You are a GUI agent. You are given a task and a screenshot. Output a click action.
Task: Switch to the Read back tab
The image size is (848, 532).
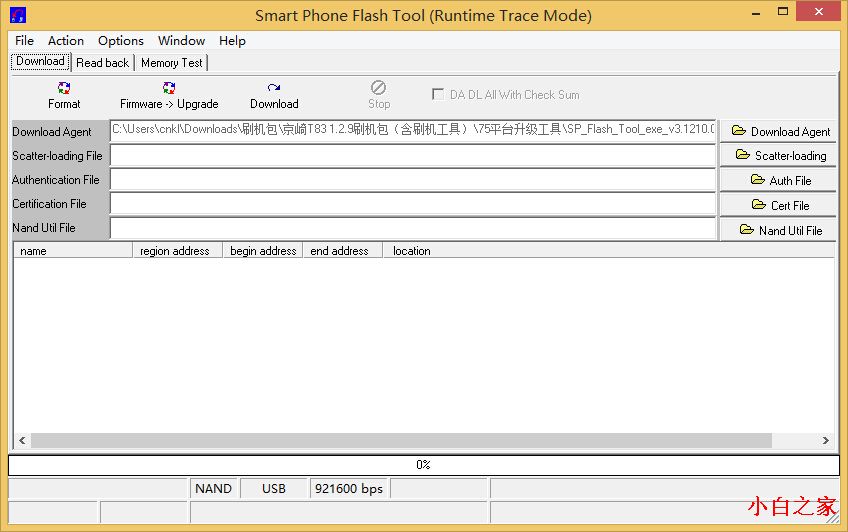click(x=103, y=63)
